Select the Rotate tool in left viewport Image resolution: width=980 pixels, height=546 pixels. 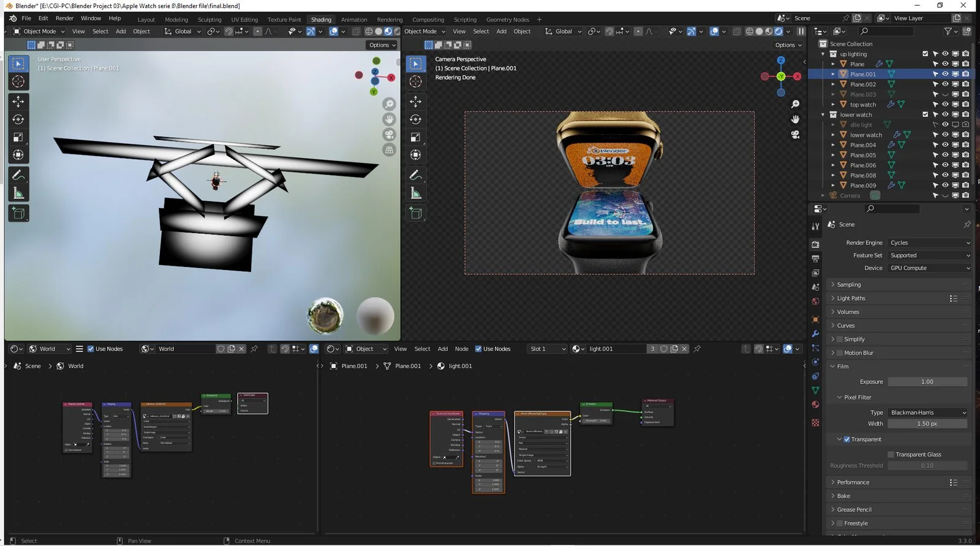click(18, 119)
